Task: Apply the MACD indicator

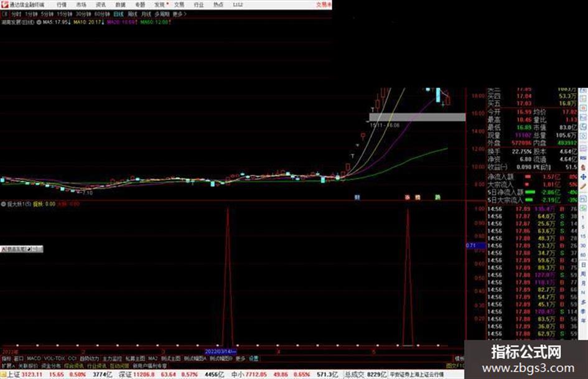Action: click(x=34, y=358)
